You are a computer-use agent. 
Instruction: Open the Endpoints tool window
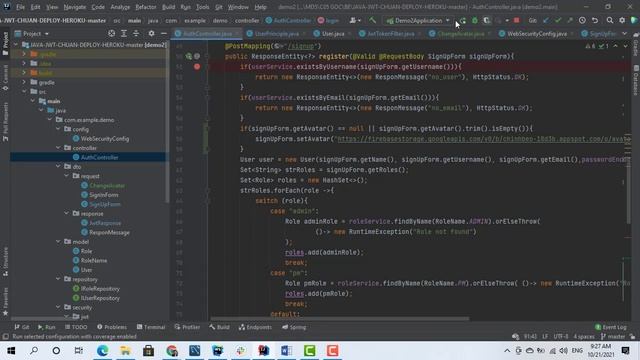point(256,327)
